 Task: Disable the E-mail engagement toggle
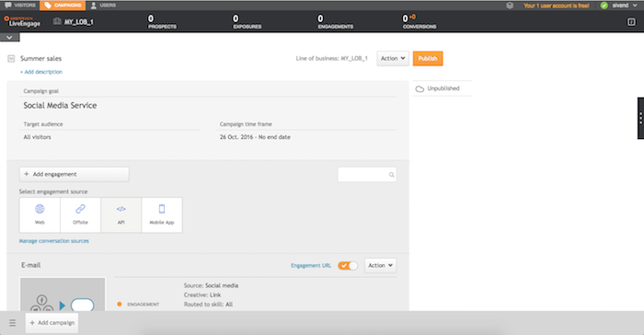click(x=348, y=266)
